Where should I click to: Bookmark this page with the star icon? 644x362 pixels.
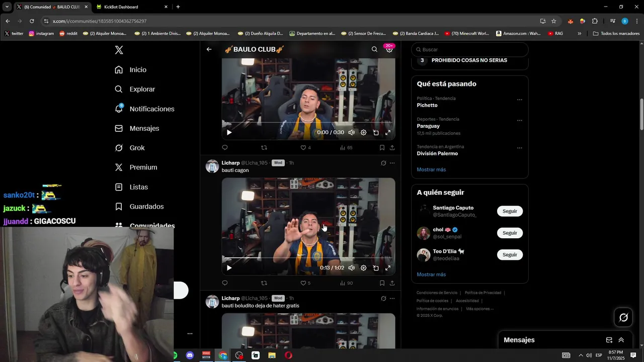553,21
